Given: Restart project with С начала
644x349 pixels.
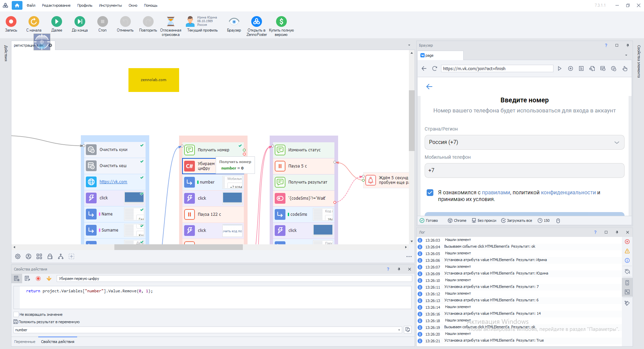Looking at the screenshot, I should pyautogui.click(x=34, y=22).
